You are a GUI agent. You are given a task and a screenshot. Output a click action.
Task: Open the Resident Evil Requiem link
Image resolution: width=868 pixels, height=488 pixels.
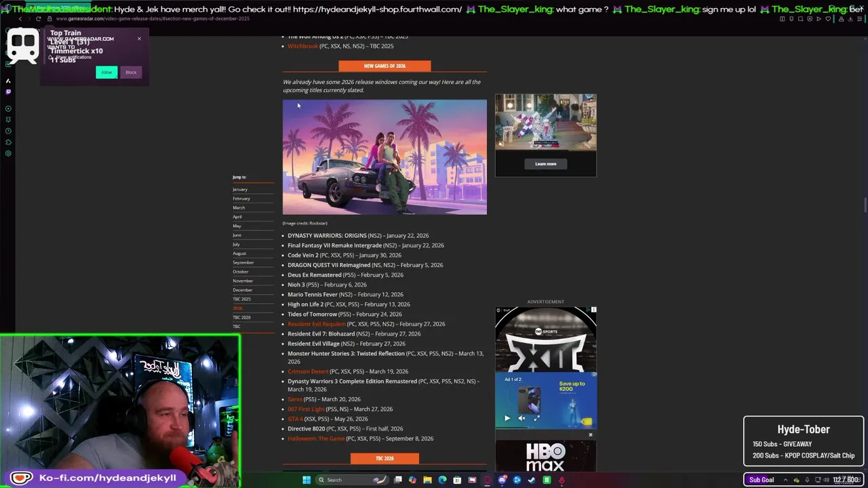tap(317, 324)
